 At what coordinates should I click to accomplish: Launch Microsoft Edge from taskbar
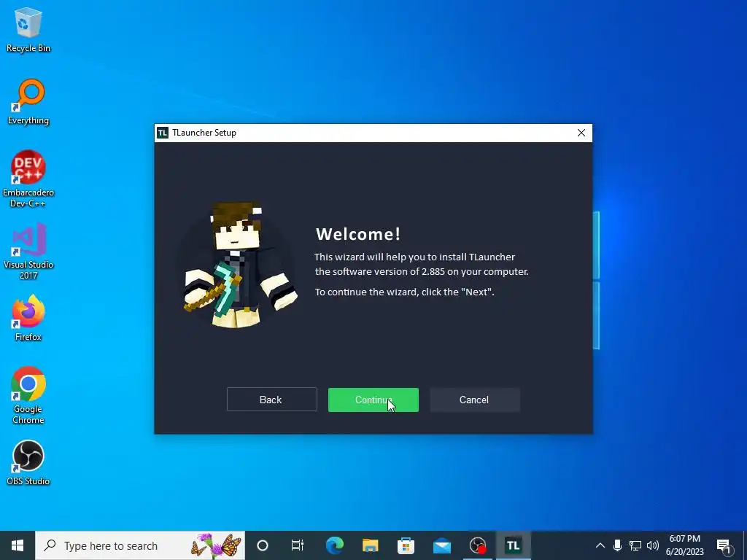point(334,545)
